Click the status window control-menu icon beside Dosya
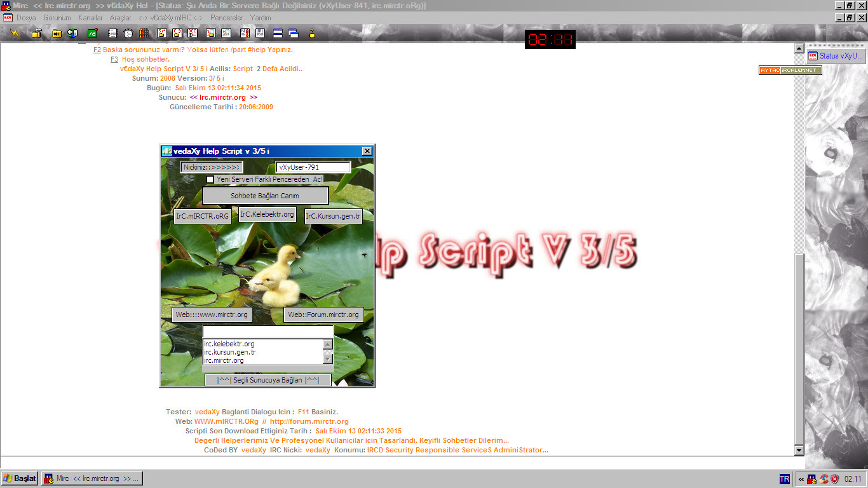This screenshot has width=868, height=488. point(8,18)
